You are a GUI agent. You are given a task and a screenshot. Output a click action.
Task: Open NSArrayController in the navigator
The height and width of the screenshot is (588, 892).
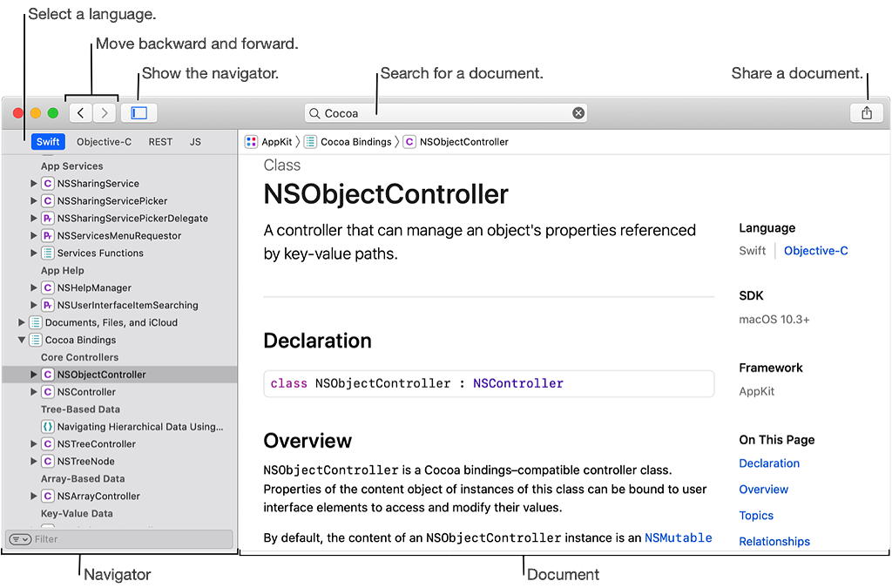coord(98,497)
